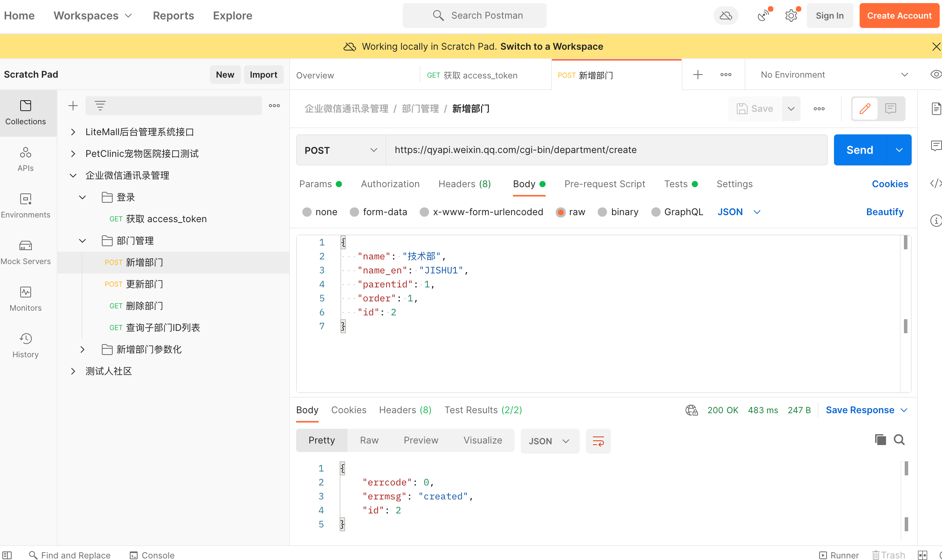This screenshot has width=942, height=560.
Task: Open the Save options dropdown arrow
Action: 791,109
